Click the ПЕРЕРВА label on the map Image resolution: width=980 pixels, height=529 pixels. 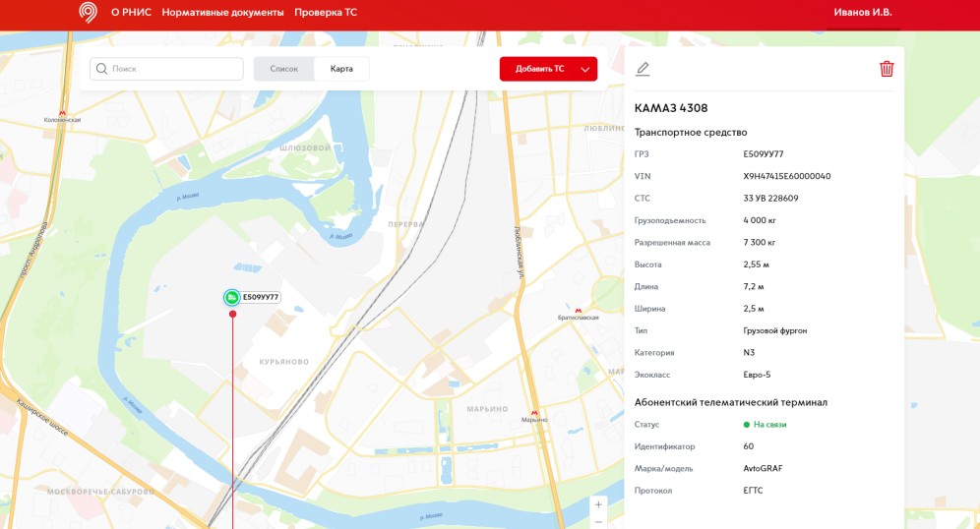tap(405, 224)
